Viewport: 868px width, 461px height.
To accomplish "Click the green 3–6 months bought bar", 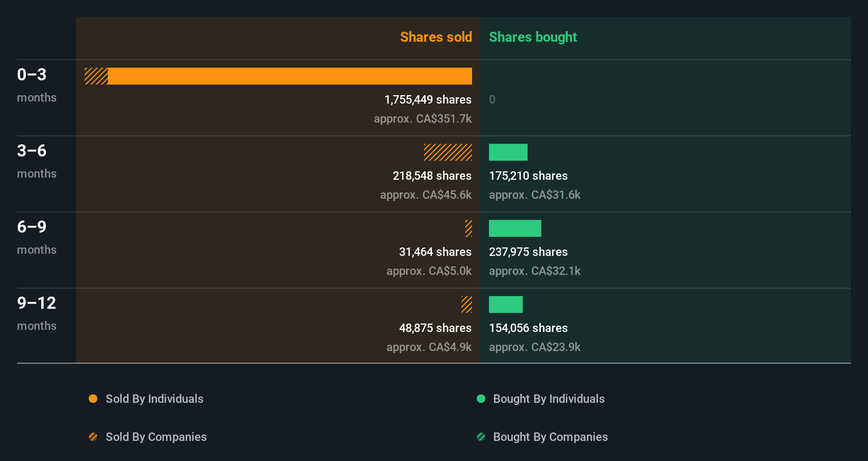I will (508, 152).
